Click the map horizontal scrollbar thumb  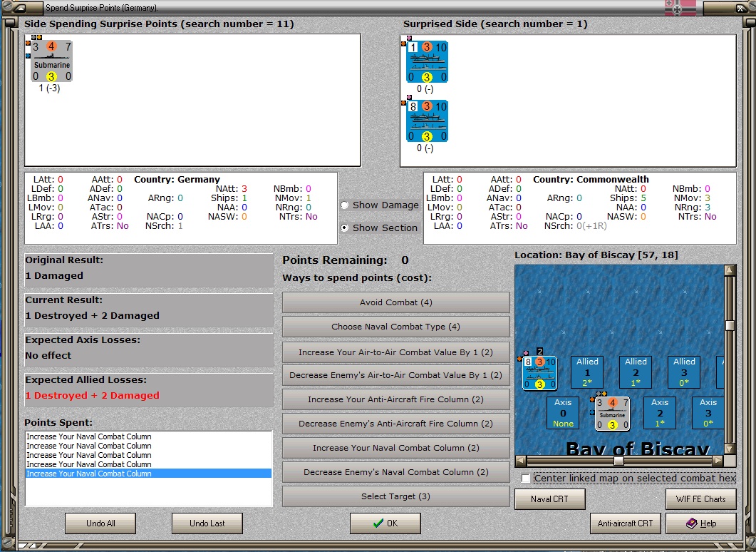click(x=618, y=461)
